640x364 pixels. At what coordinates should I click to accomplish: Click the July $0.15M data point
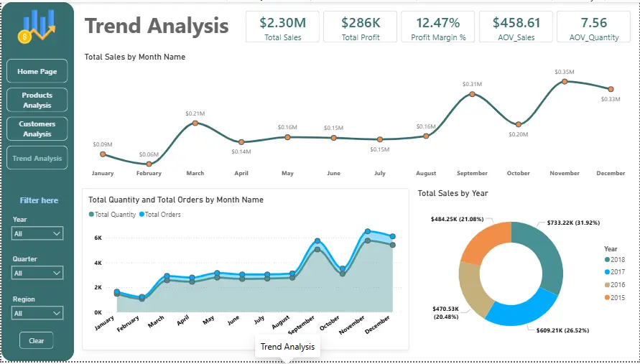[x=380, y=139]
